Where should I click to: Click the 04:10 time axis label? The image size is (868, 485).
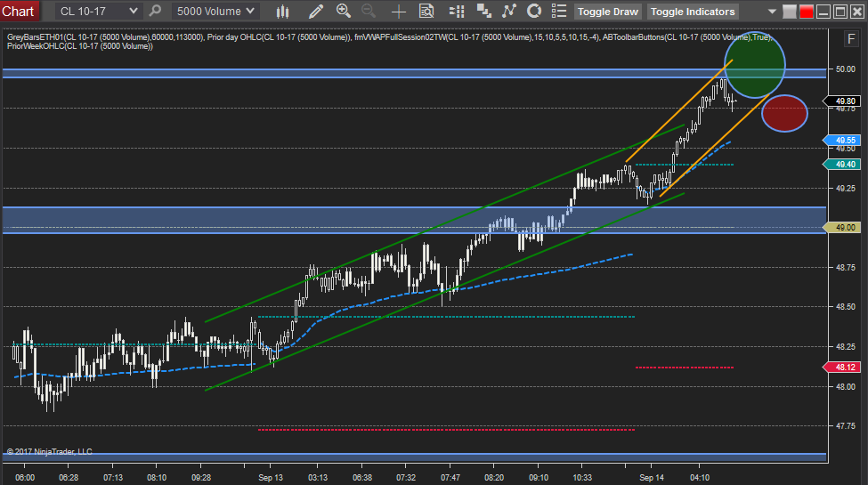pos(699,477)
